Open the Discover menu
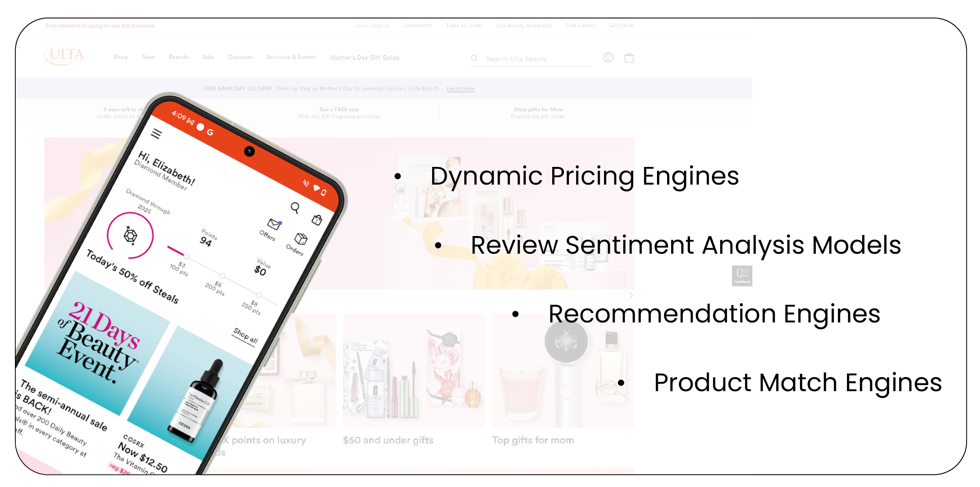 240,57
